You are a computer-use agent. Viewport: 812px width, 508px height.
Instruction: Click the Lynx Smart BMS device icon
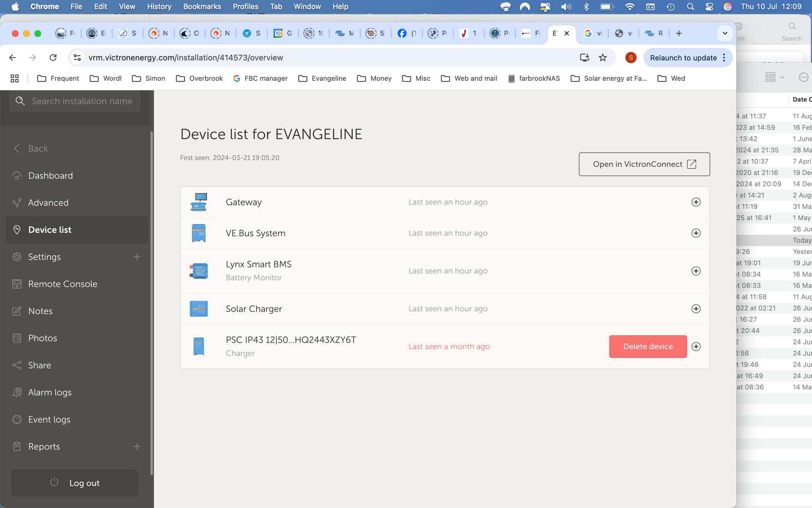click(198, 271)
